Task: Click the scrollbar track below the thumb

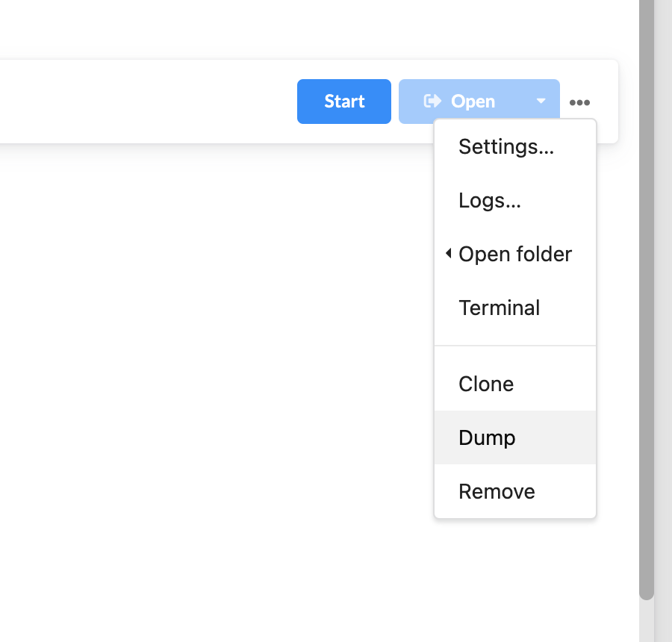Action: (647, 620)
